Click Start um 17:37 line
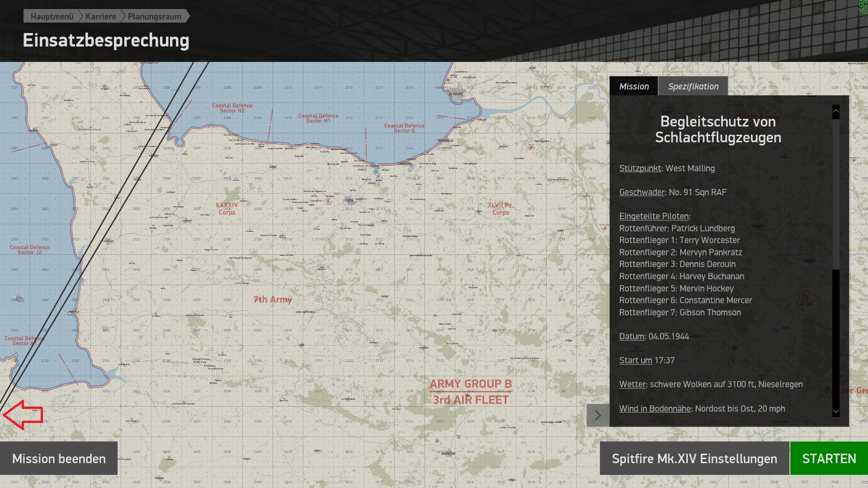868x488 pixels. [646, 361]
